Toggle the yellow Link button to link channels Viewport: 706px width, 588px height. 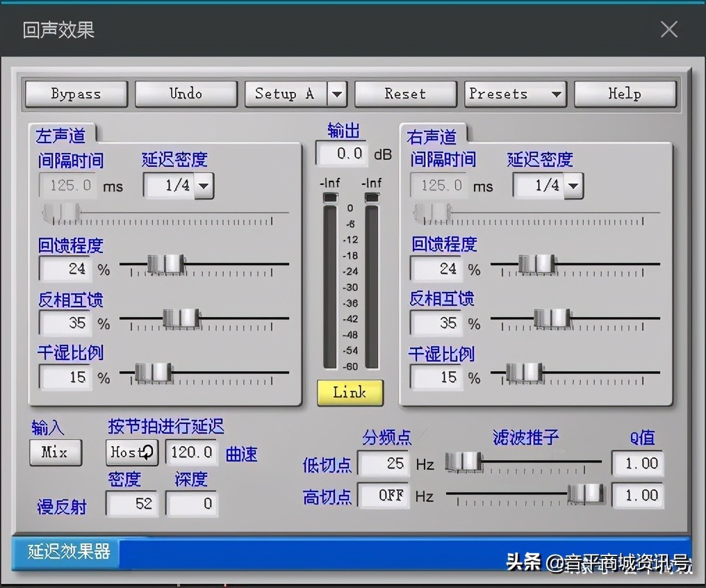click(350, 393)
